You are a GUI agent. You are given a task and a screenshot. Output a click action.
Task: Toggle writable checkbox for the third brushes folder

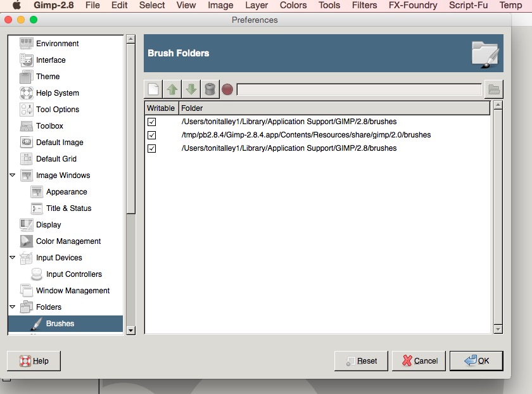151,148
